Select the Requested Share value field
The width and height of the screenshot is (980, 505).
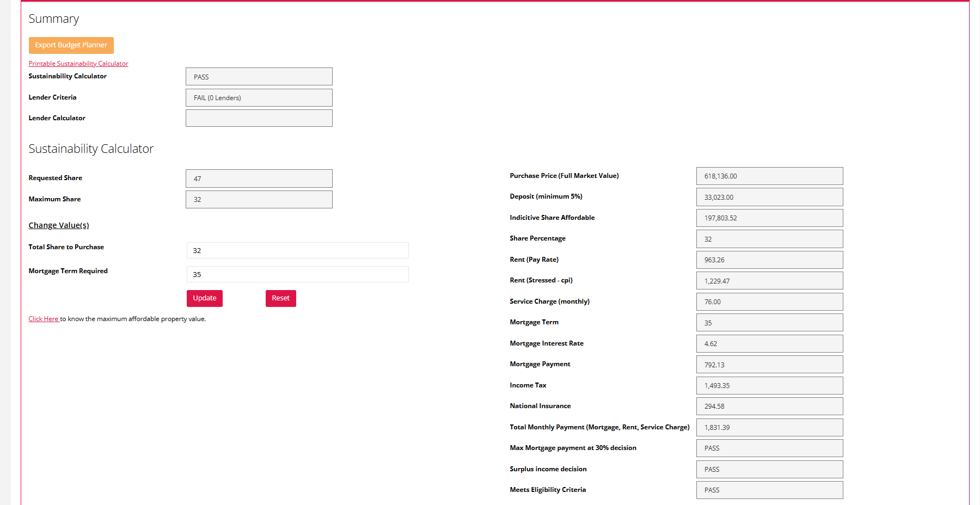pyautogui.click(x=259, y=178)
